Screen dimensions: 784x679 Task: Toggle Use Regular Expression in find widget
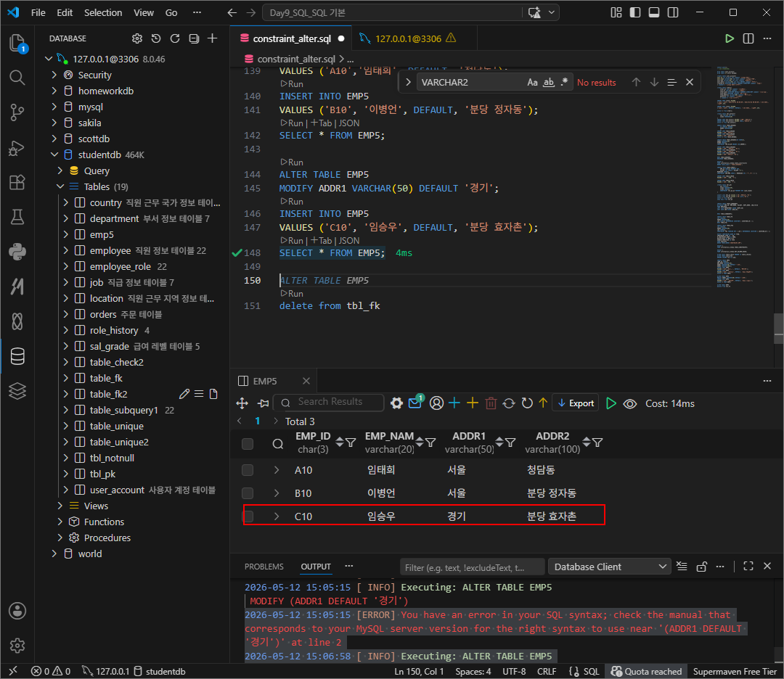point(565,83)
